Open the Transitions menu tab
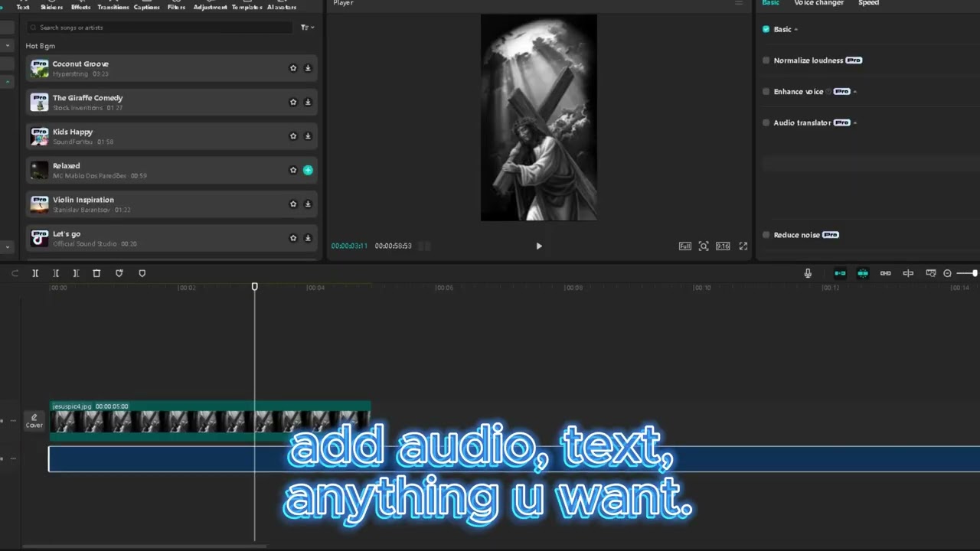980x551 pixels. pos(113,6)
